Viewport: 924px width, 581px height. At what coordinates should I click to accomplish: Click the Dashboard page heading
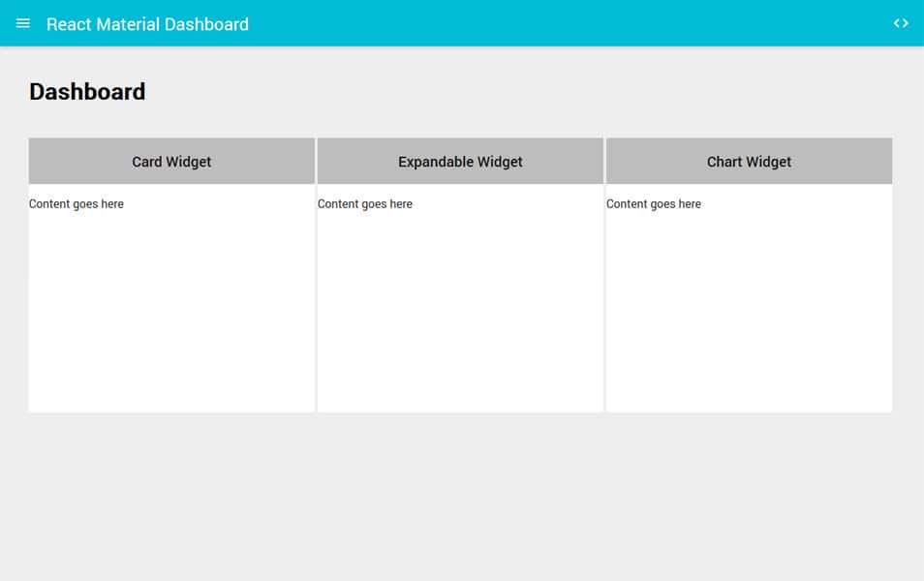tap(87, 91)
